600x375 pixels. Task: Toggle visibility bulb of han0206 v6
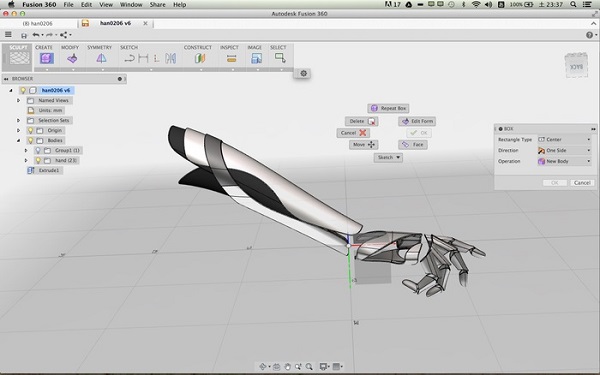coord(23,90)
